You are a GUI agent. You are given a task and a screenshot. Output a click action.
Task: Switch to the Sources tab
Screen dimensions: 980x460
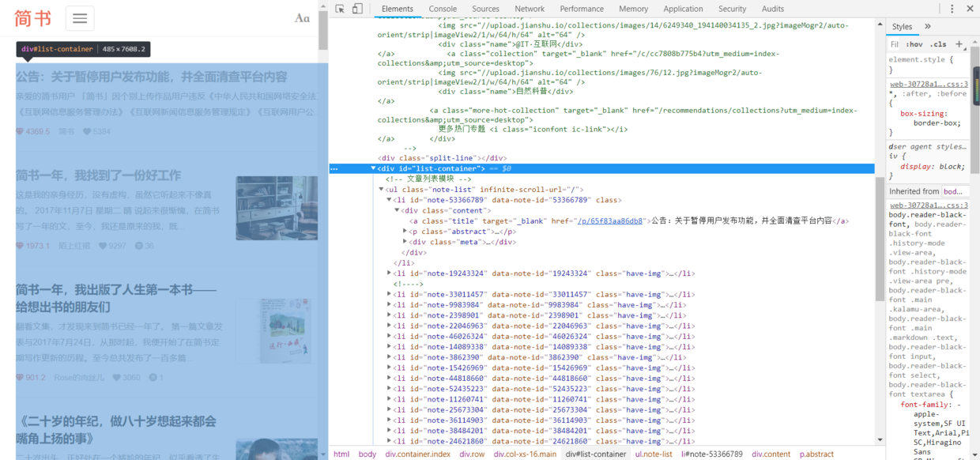pyautogui.click(x=485, y=9)
